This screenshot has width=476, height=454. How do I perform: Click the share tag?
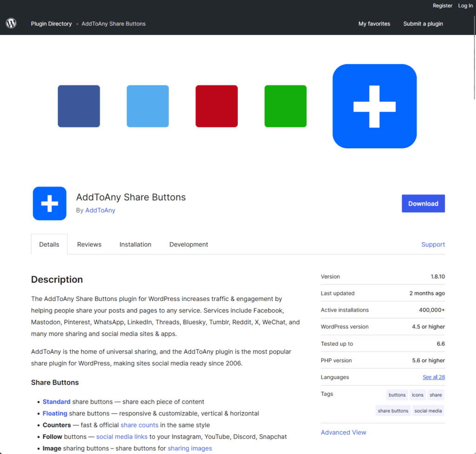[x=436, y=395]
